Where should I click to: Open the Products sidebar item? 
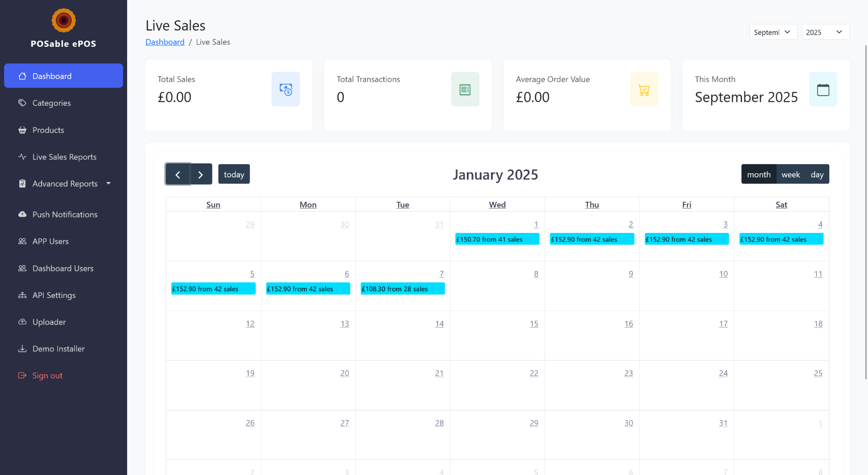point(48,130)
